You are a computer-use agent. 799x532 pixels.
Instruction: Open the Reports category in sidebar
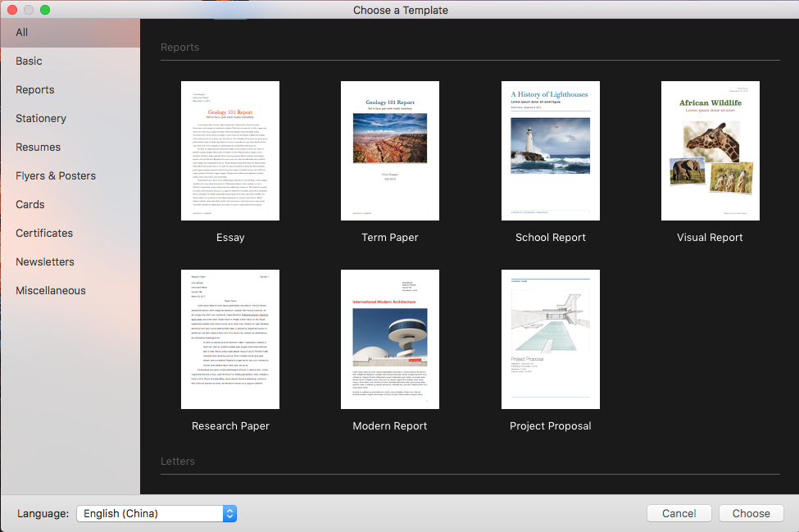click(35, 90)
